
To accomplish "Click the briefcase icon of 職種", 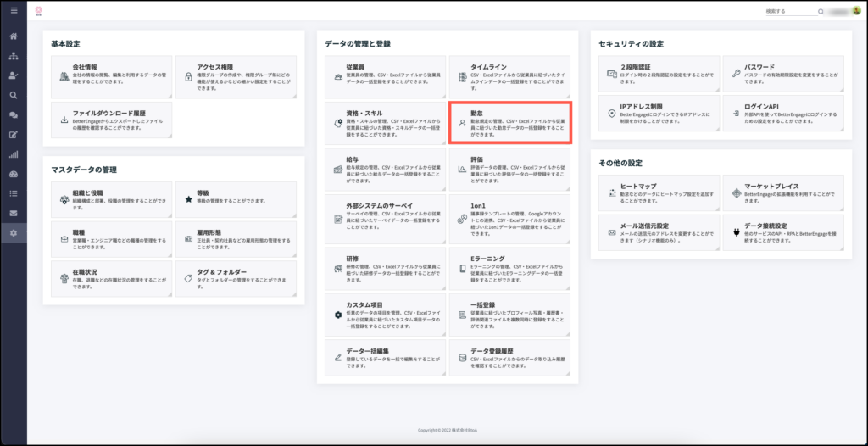I will point(64,240).
